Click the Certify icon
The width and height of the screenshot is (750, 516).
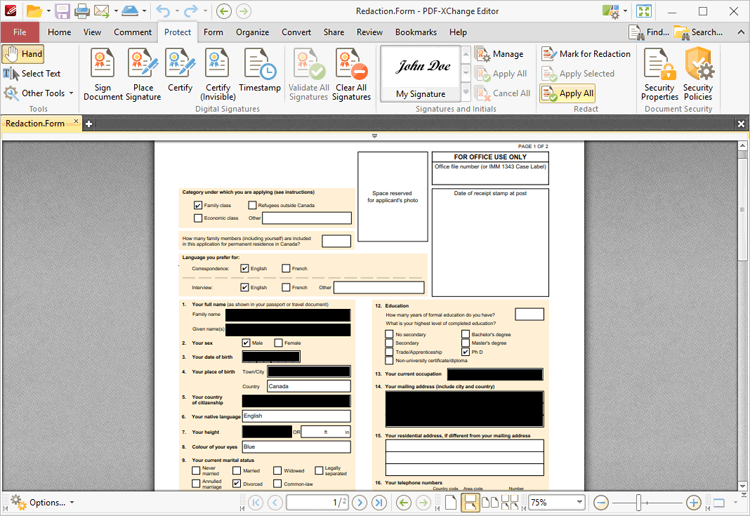click(180, 70)
